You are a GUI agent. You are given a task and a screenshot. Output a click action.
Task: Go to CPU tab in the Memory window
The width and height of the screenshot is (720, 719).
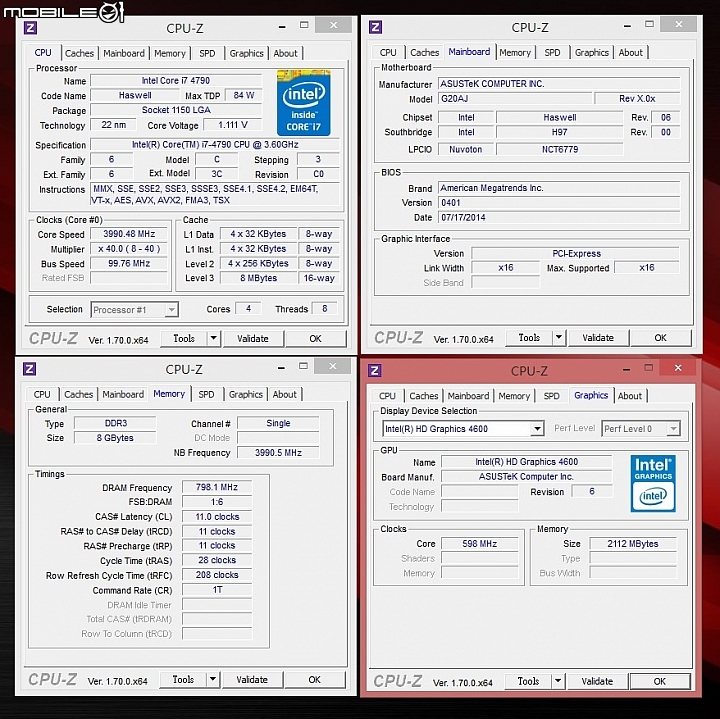(42, 394)
